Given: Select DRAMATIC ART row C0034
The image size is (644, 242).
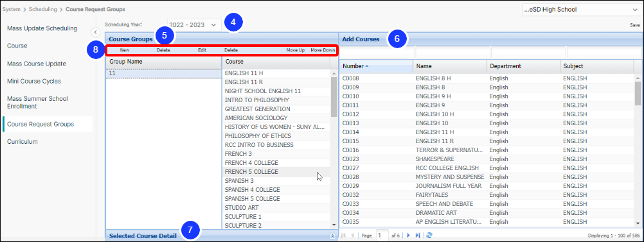Looking at the screenshot, I should [x=487, y=213].
